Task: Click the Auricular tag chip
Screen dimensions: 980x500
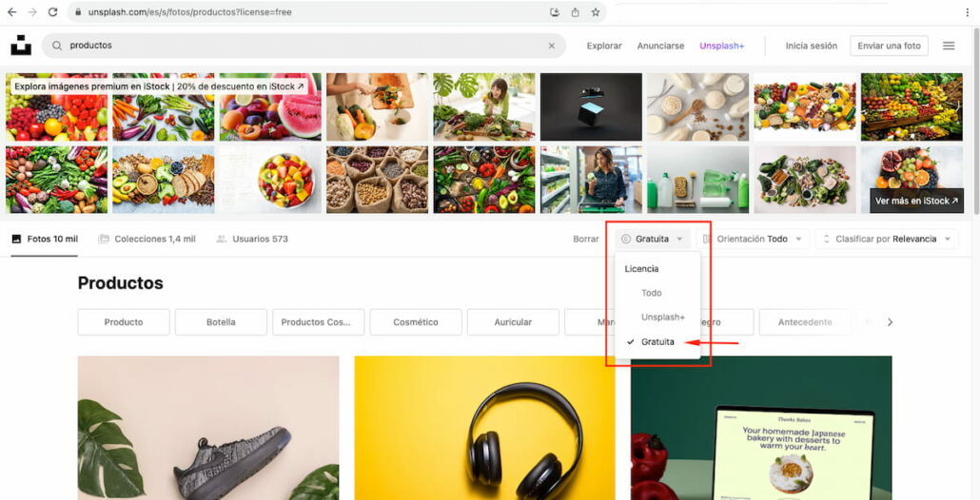Action: pyautogui.click(x=513, y=322)
